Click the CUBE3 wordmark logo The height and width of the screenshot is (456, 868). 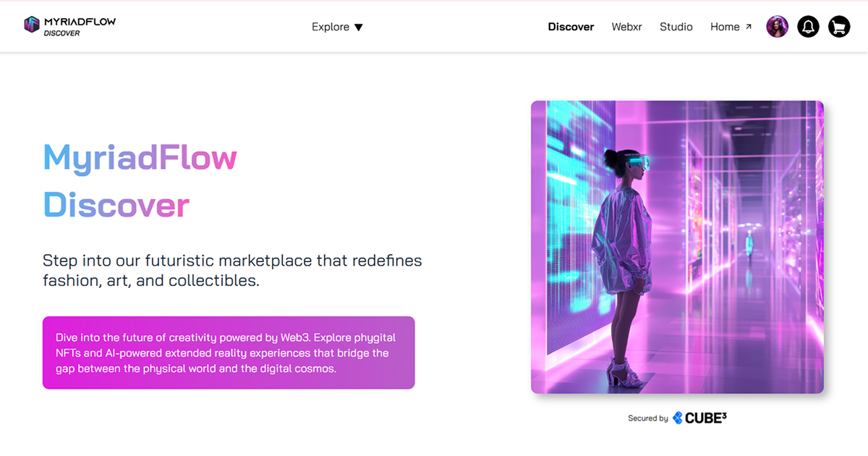705,418
